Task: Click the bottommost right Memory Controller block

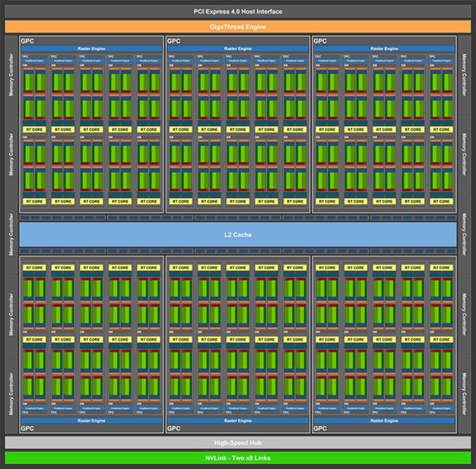Action: tap(464, 394)
